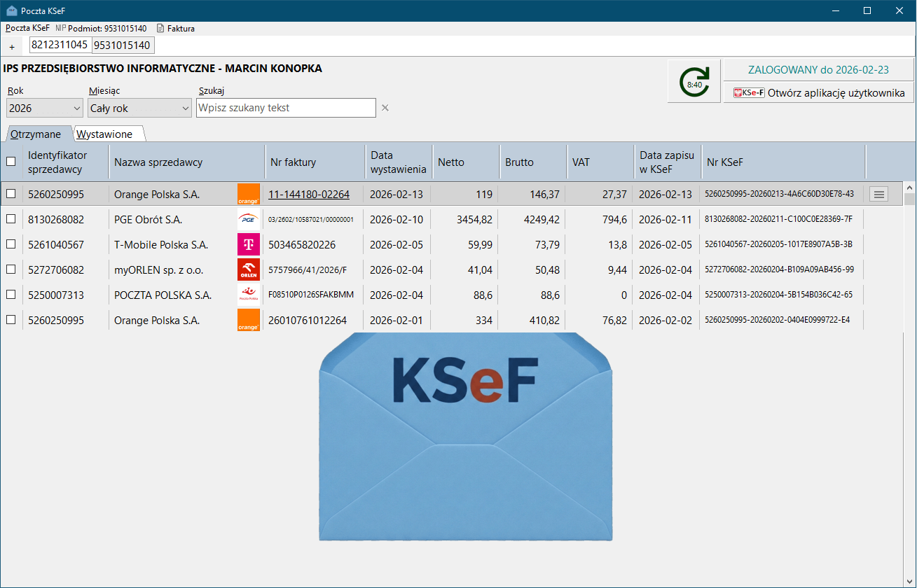Open invoice link 11-144180-02264
917x588 pixels.
point(308,195)
